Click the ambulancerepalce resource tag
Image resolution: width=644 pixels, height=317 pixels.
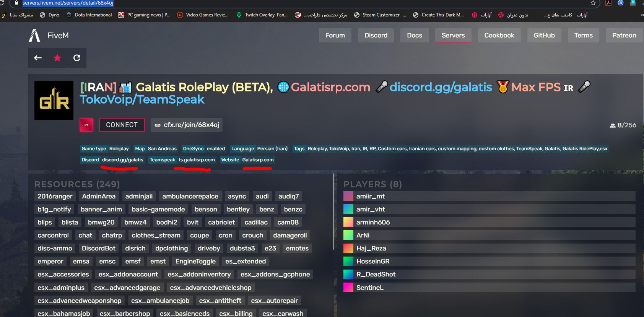[x=190, y=196]
